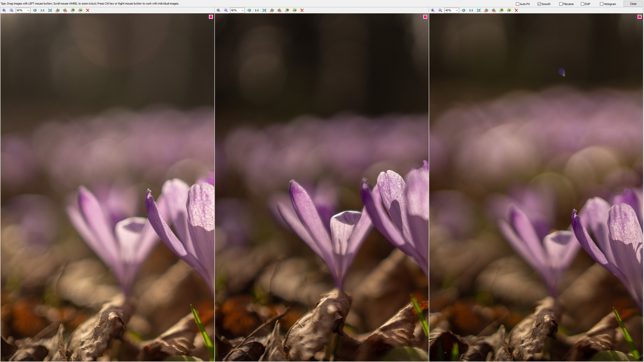Zoom out in the middle image pane
The height and width of the screenshot is (362, 644).
pyautogui.click(x=226, y=10)
